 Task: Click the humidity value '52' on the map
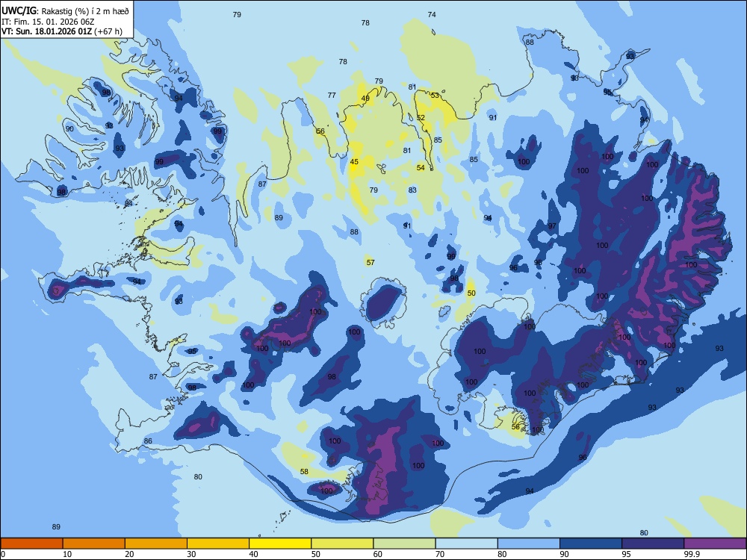421,118
